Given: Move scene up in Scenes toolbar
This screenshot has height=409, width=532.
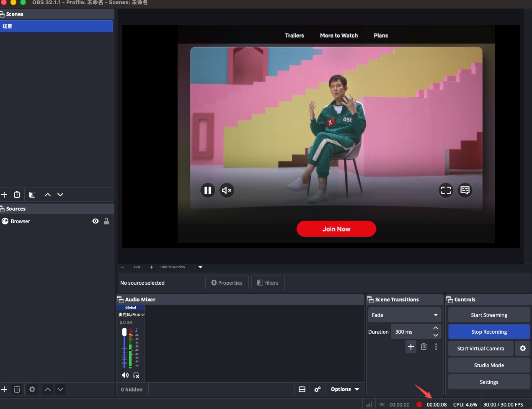Looking at the screenshot, I should [48, 195].
